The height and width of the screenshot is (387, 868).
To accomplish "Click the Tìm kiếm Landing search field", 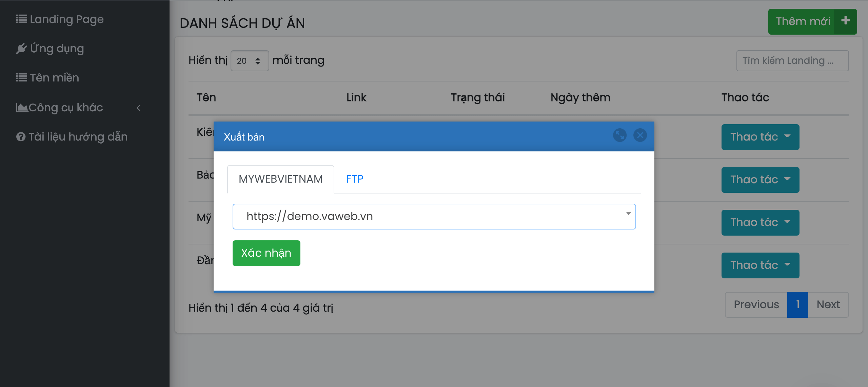I will point(792,61).
